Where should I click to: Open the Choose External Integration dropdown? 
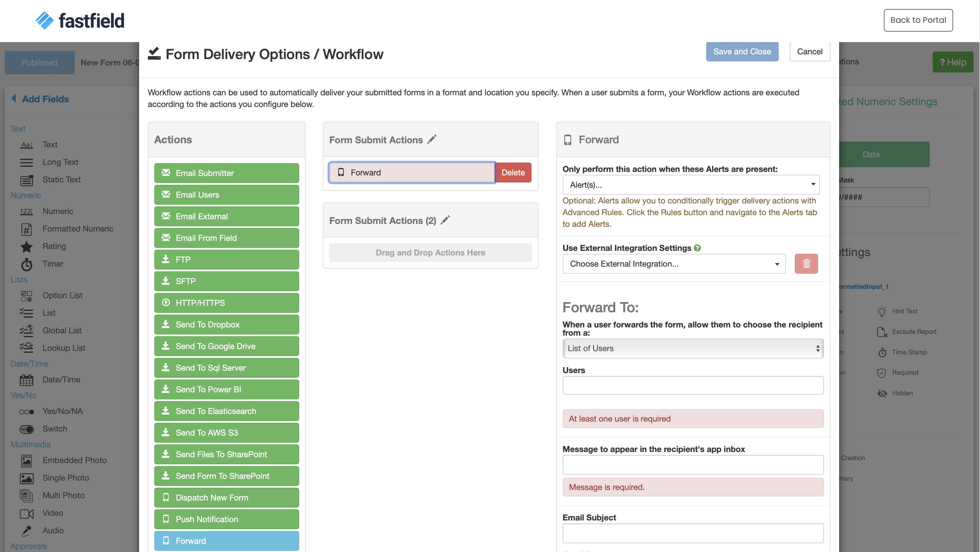tap(674, 263)
